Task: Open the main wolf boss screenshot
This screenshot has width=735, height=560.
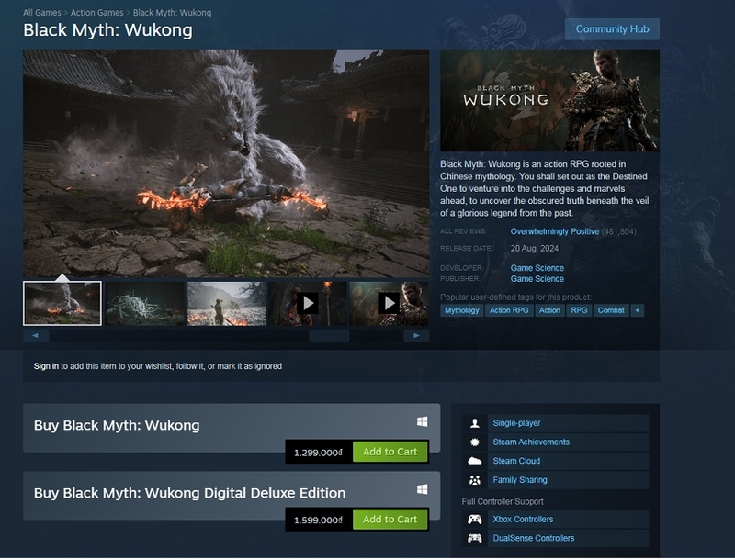Action: [x=226, y=162]
